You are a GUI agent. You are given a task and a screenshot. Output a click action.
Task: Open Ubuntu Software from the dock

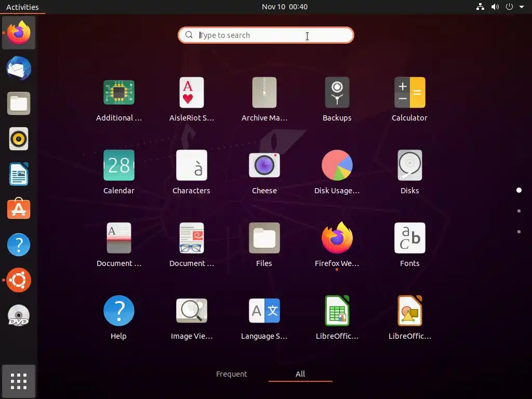click(19, 209)
